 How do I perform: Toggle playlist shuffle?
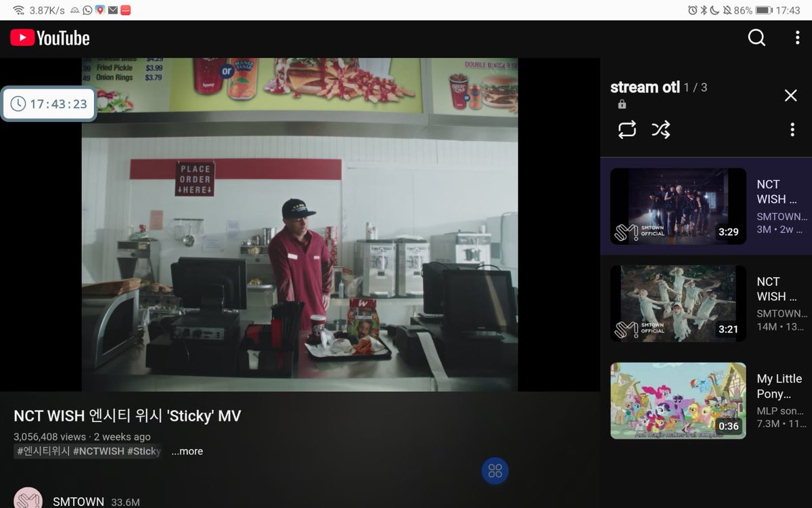coord(661,129)
